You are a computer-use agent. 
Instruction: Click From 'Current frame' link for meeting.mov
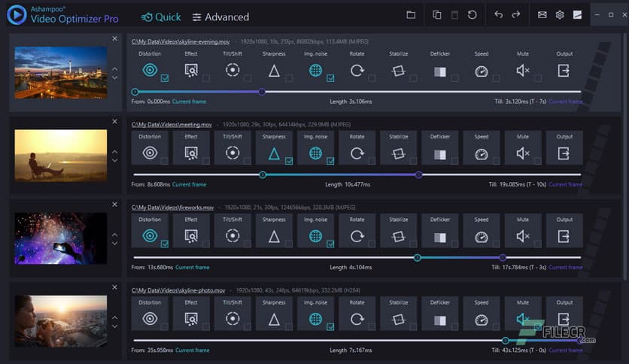pyautogui.click(x=189, y=185)
